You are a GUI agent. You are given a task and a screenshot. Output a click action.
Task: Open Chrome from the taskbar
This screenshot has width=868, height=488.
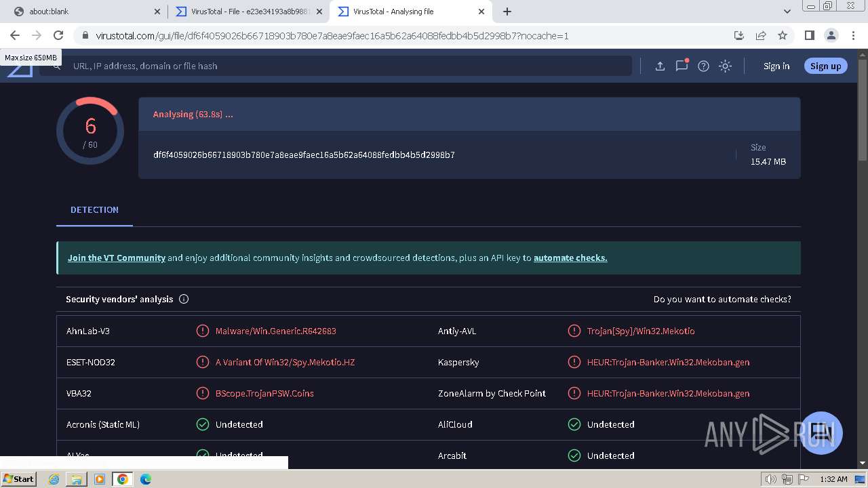point(123,479)
